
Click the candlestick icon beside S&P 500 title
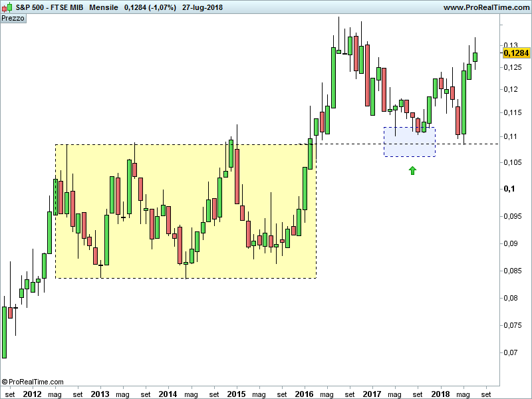tap(7, 7)
